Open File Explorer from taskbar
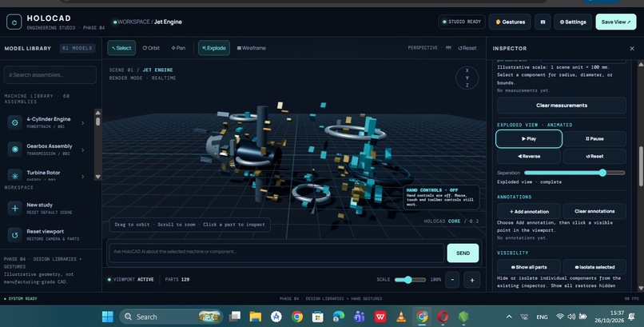644x327 pixels. [x=256, y=317]
